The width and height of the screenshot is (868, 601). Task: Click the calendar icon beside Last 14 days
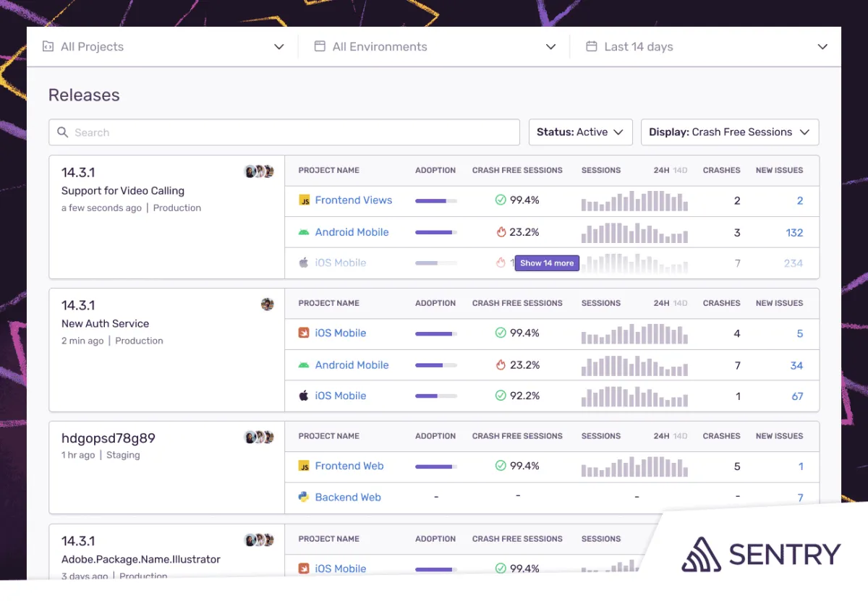[x=591, y=46]
